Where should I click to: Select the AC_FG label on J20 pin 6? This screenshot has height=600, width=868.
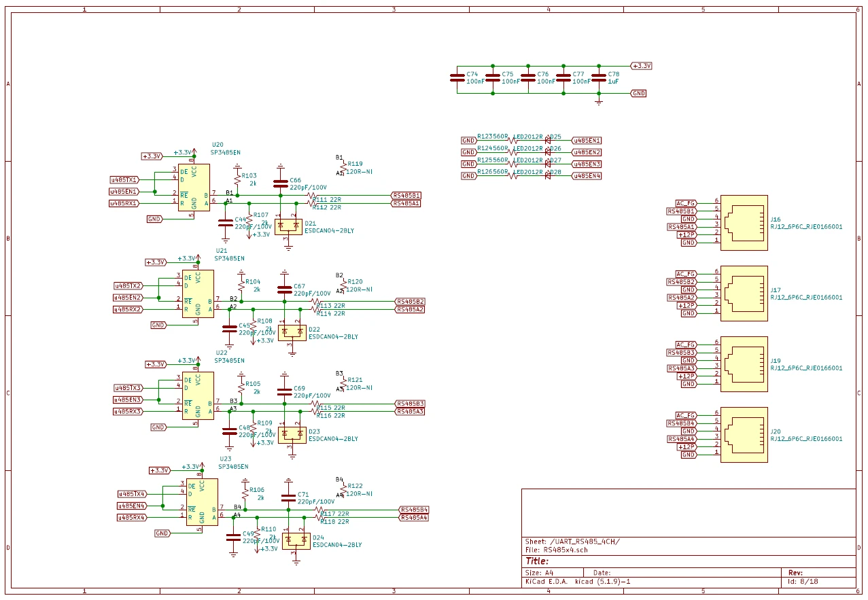[x=686, y=415]
